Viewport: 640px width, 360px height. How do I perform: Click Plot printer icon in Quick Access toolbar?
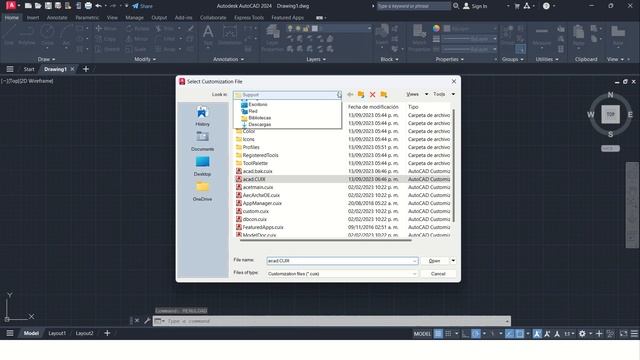point(88,6)
